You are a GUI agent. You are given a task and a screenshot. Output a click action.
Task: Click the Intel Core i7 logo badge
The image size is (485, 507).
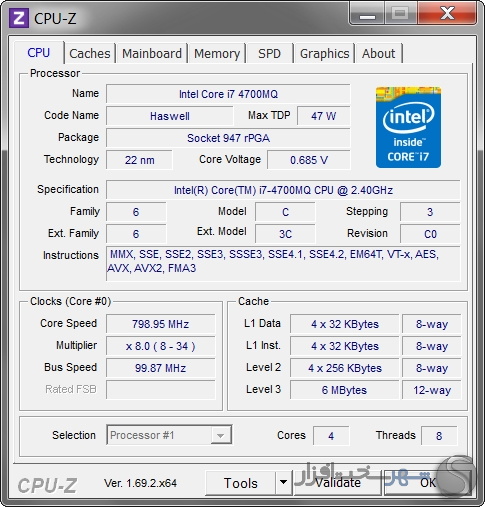[x=408, y=127]
